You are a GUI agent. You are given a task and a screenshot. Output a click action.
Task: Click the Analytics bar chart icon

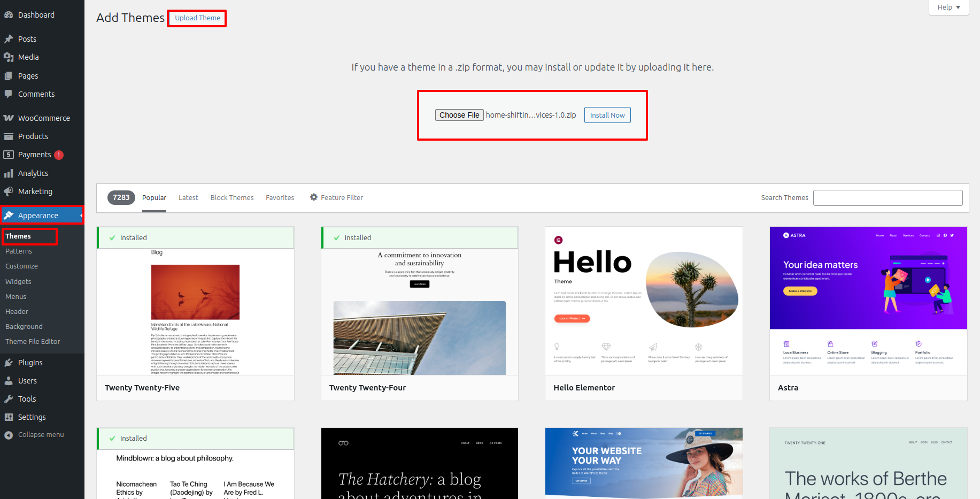9,173
